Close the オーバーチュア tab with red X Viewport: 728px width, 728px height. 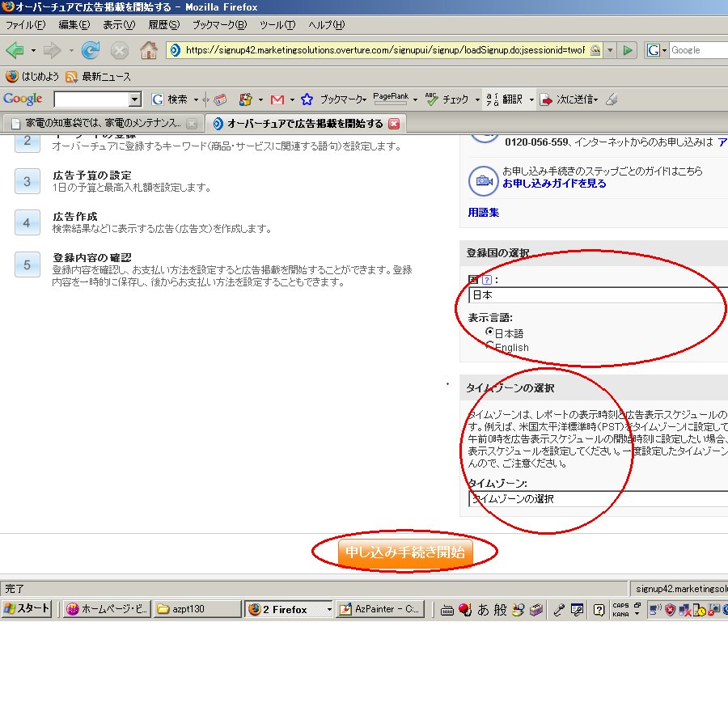click(394, 123)
